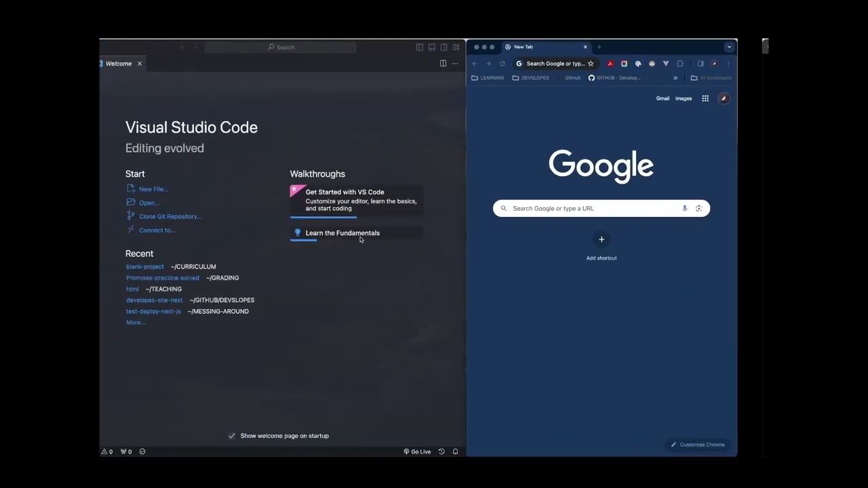The width and height of the screenshot is (868, 488).
Task: Open Chrome tab search dropdown arrow
Action: [729, 47]
